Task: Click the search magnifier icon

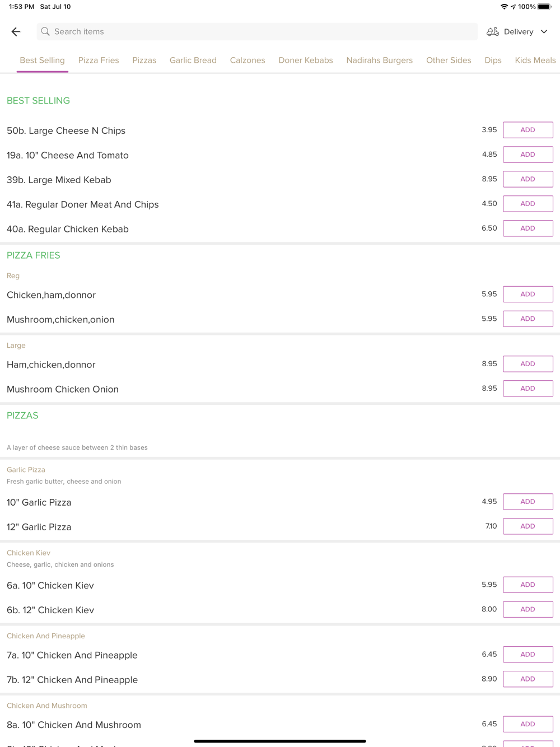Action: pos(45,32)
